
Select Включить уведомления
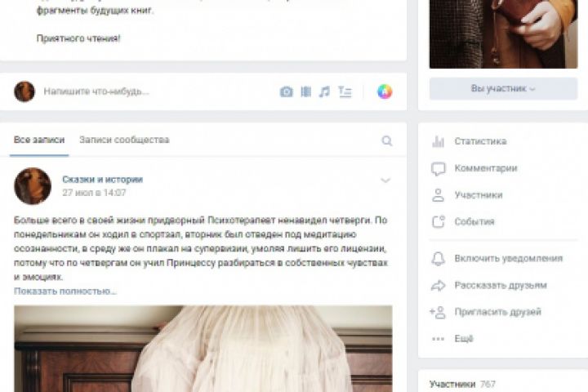pyautogui.click(x=509, y=258)
